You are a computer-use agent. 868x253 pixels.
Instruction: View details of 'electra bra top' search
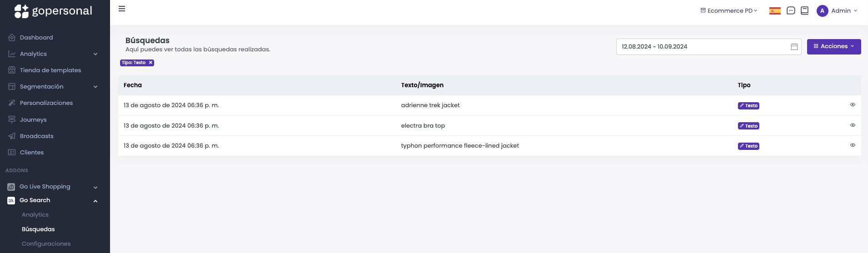(x=853, y=125)
